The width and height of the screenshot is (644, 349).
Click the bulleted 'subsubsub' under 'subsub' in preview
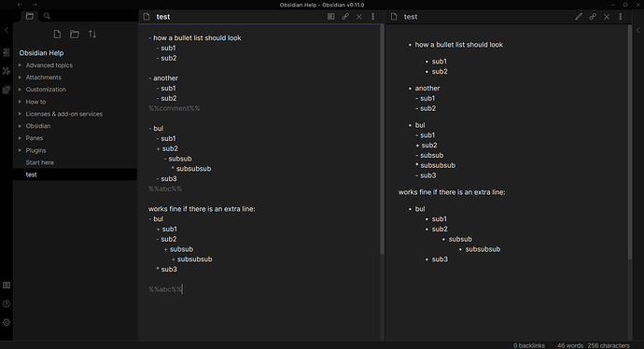[483, 249]
